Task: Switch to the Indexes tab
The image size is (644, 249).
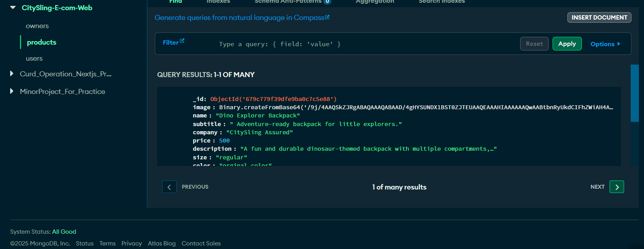Action: tap(218, 2)
